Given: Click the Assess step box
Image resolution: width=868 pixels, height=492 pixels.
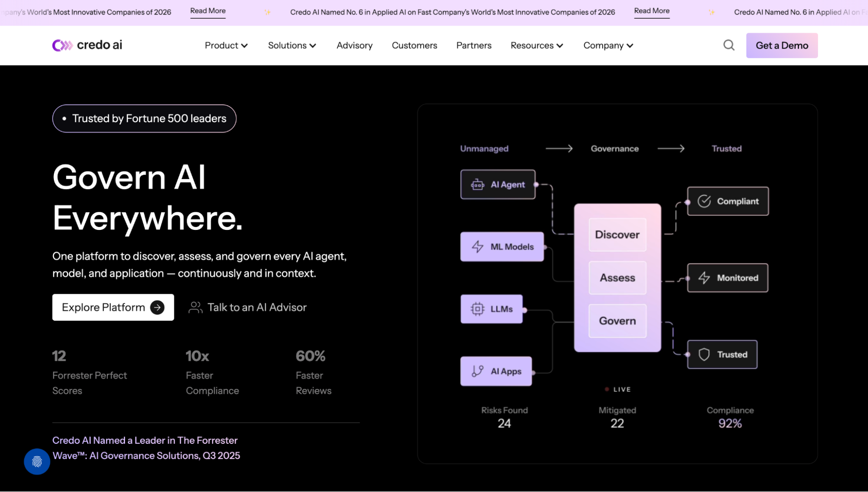Looking at the screenshot, I should coord(617,278).
